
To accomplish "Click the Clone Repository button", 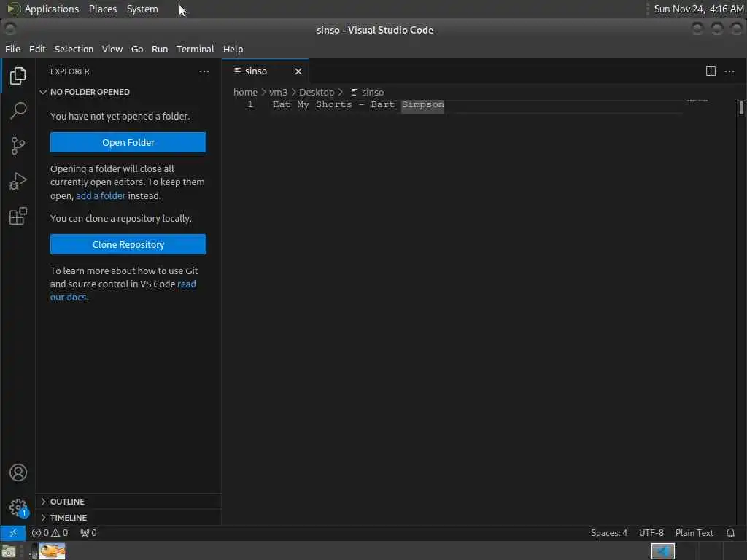I will pos(128,244).
